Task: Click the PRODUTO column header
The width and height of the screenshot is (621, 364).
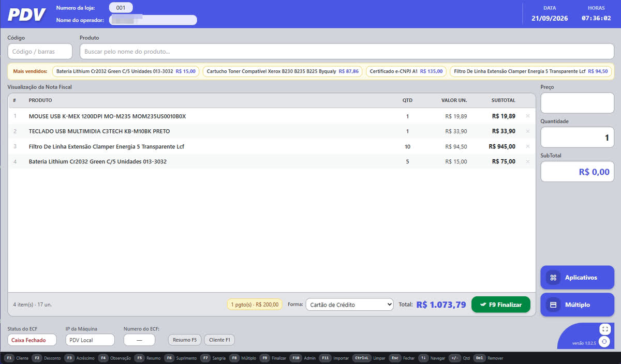Action: pos(40,100)
